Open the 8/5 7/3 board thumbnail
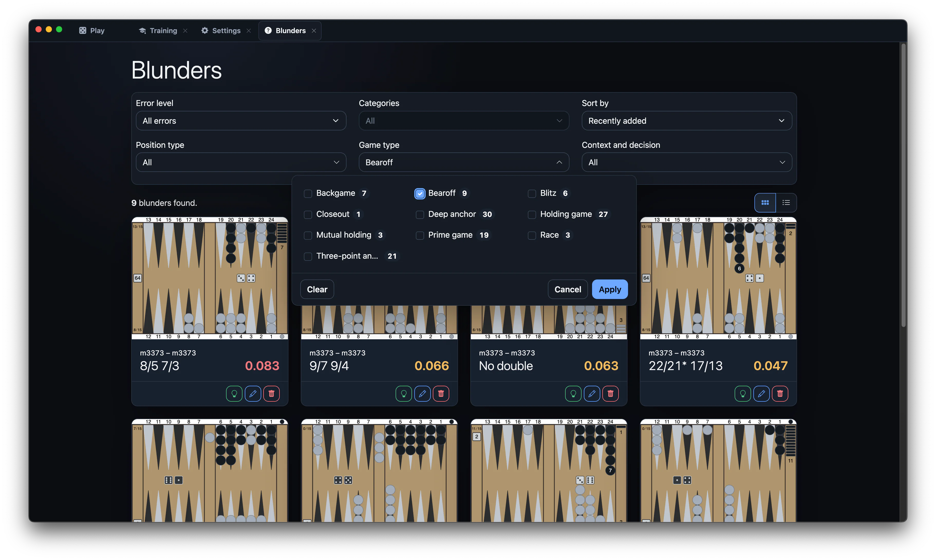Image resolution: width=936 pixels, height=560 pixels. click(210, 278)
